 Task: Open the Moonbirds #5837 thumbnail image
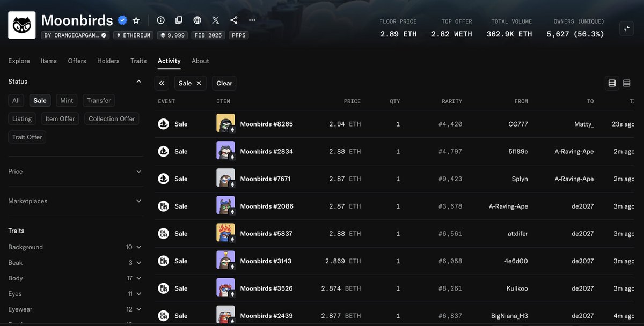point(225,233)
